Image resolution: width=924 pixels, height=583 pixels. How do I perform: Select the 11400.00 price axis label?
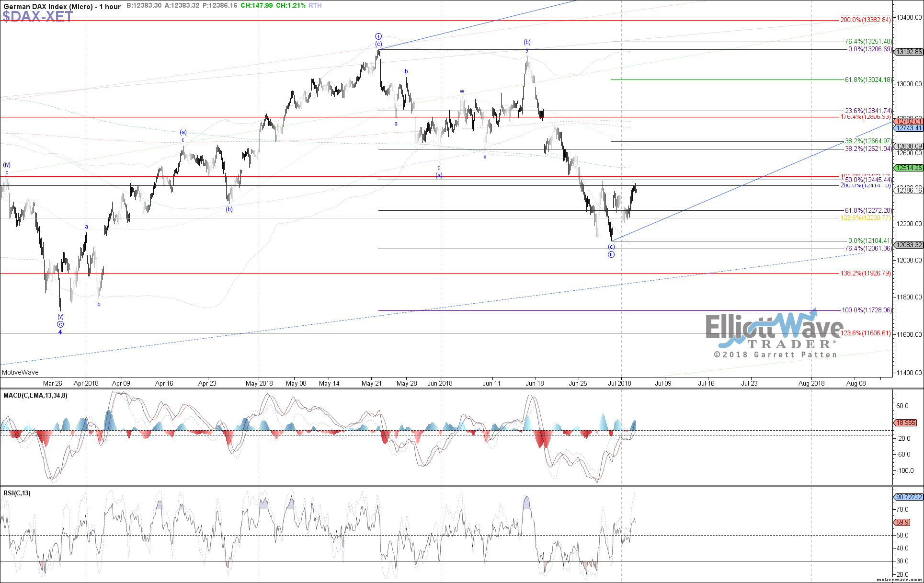[910, 373]
